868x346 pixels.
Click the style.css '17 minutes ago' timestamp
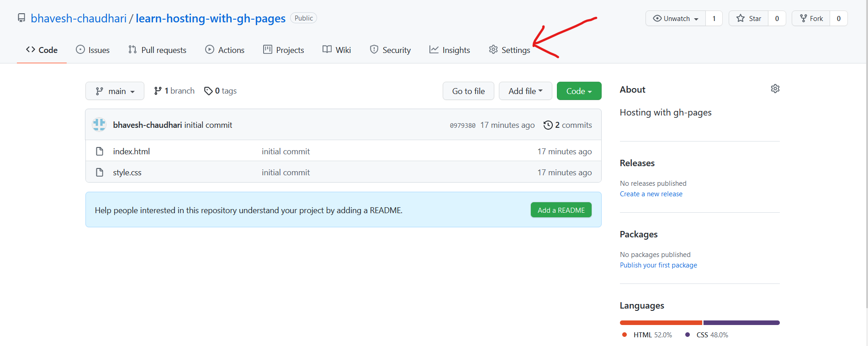pos(564,173)
